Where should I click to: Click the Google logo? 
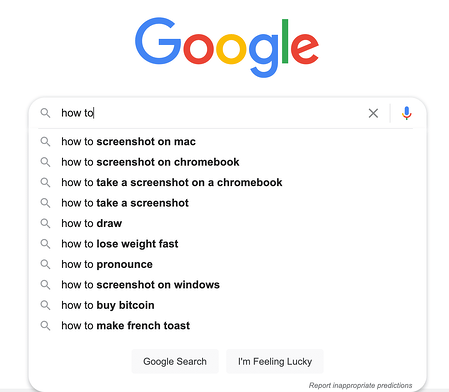point(227,47)
